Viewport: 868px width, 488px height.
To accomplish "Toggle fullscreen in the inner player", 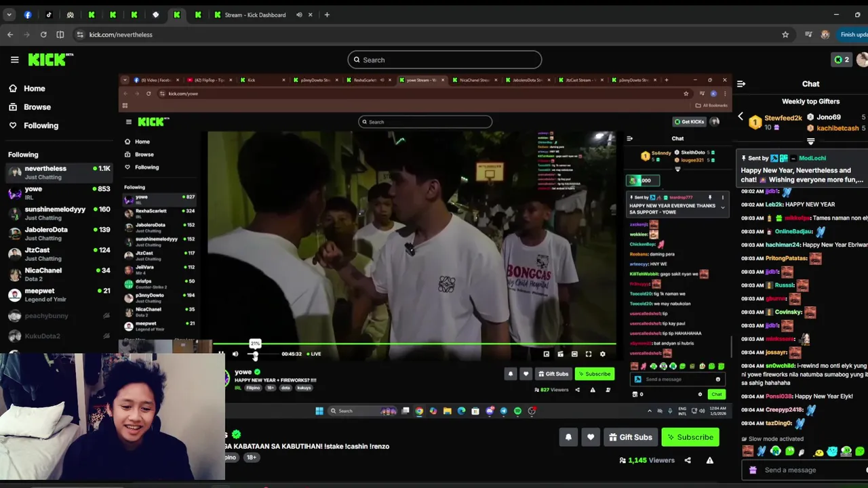I will (x=589, y=354).
